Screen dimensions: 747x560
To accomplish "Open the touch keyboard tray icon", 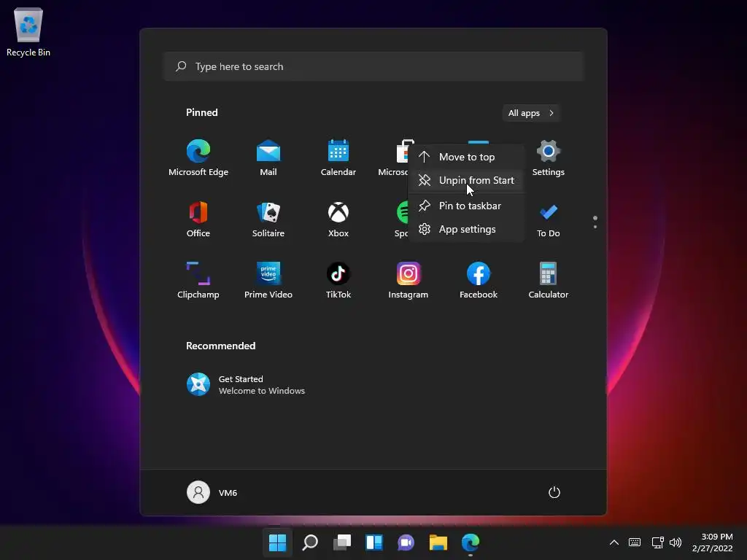I will pyautogui.click(x=635, y=542).
